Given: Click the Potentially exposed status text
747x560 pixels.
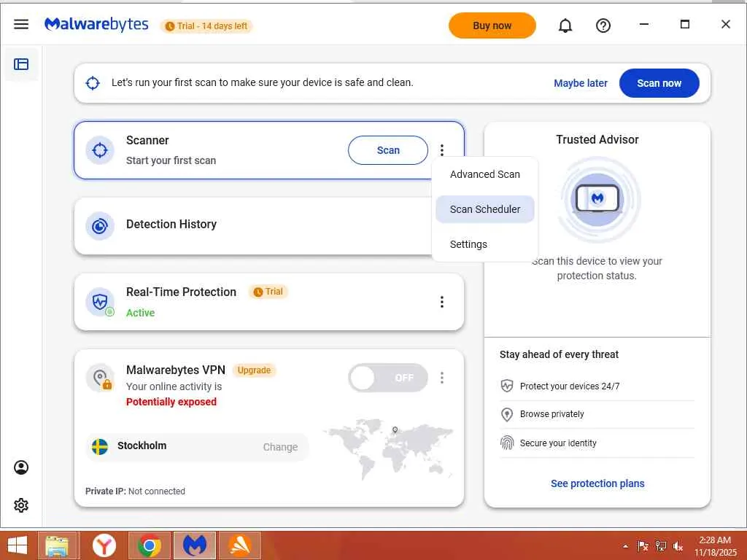Looking at the screenshot, I should (171, 402).
